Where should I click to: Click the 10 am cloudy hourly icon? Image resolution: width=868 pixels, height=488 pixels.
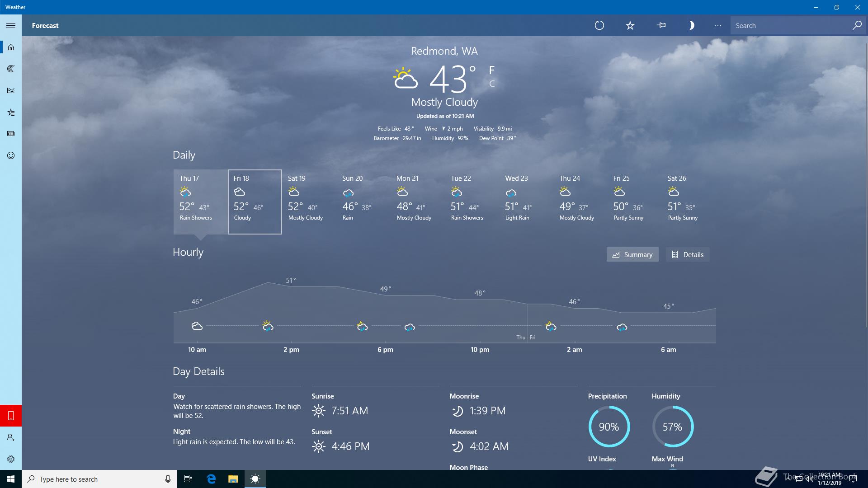pyautogui.click(x=197, y=326)
